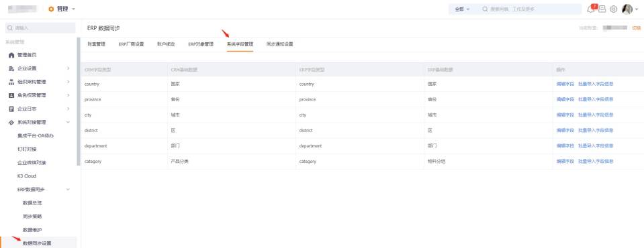Switch to the 账套管理 tab

pos(97,44)
